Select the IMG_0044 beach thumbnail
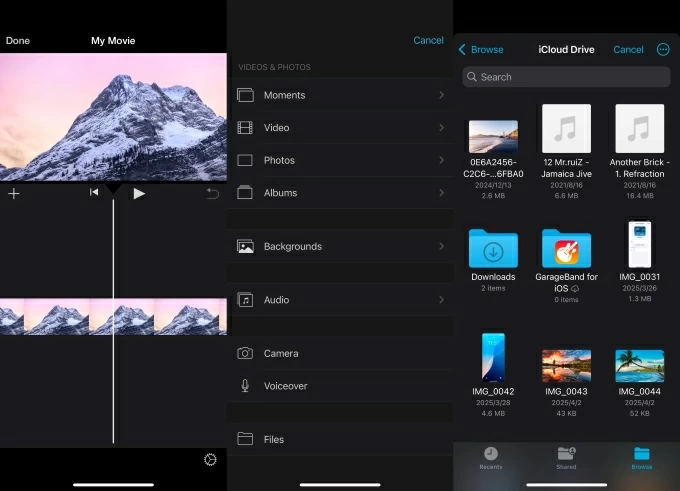680x491 pixels. (x=640, y=366)
